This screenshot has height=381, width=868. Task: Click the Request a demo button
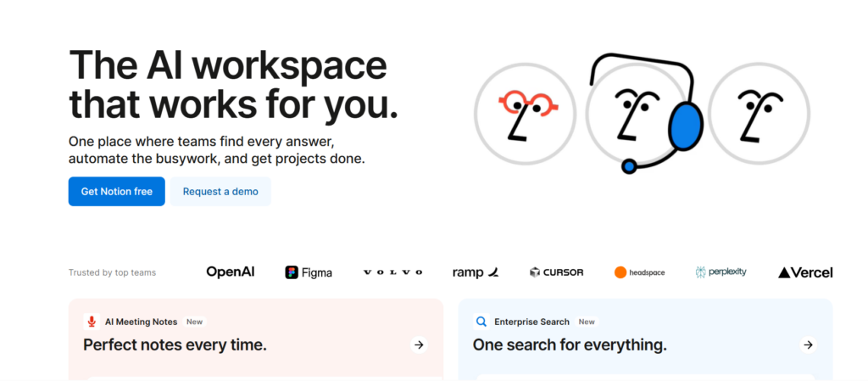220,192
